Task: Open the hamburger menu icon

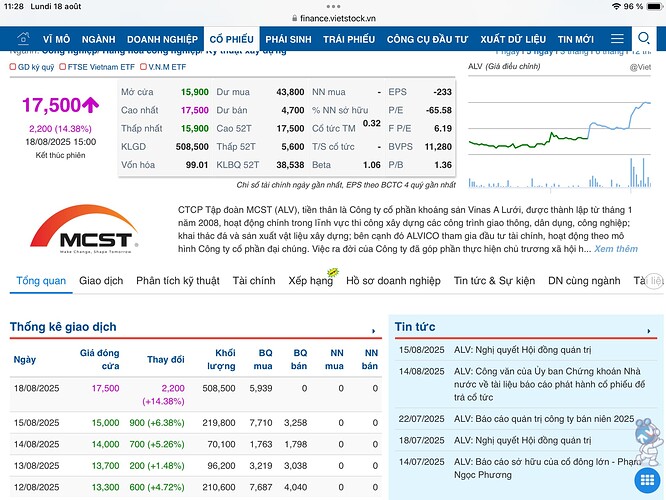Action: click(x=617, y=39)
